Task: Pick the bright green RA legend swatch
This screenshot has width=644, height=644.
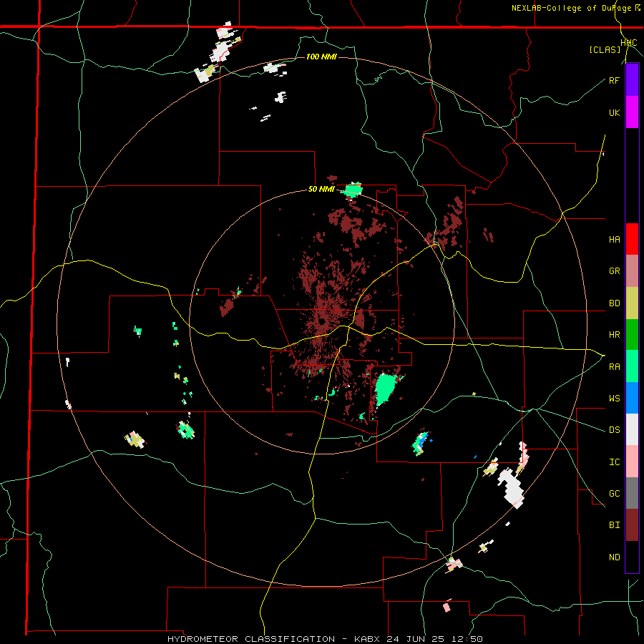Action: [632, 366]
